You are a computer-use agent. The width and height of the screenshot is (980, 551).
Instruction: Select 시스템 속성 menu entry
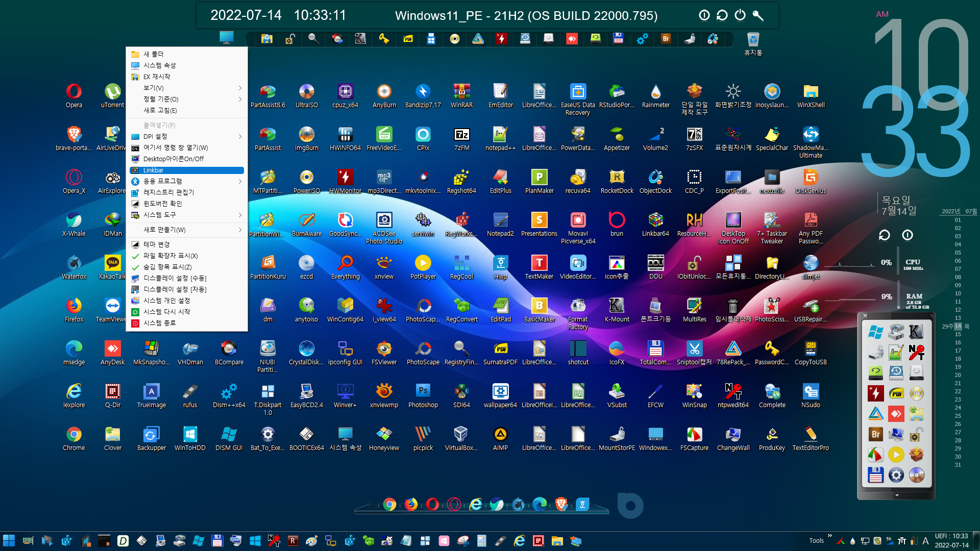click(187, 65)
